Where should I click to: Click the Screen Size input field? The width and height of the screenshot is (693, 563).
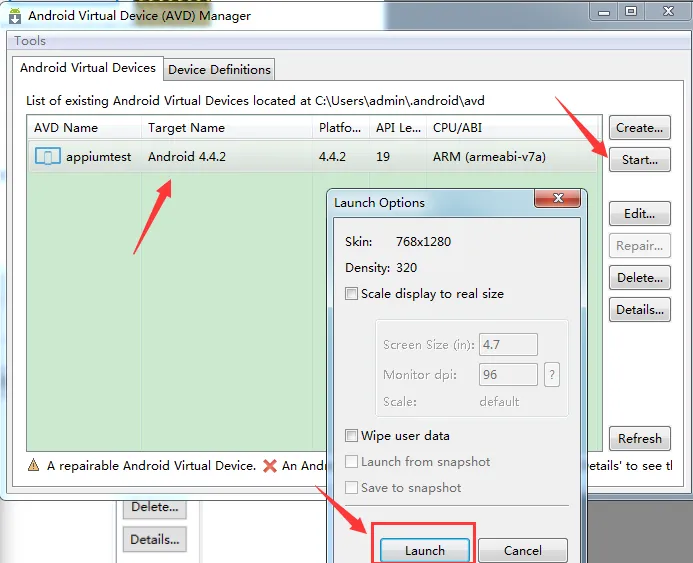coord(508,344)
